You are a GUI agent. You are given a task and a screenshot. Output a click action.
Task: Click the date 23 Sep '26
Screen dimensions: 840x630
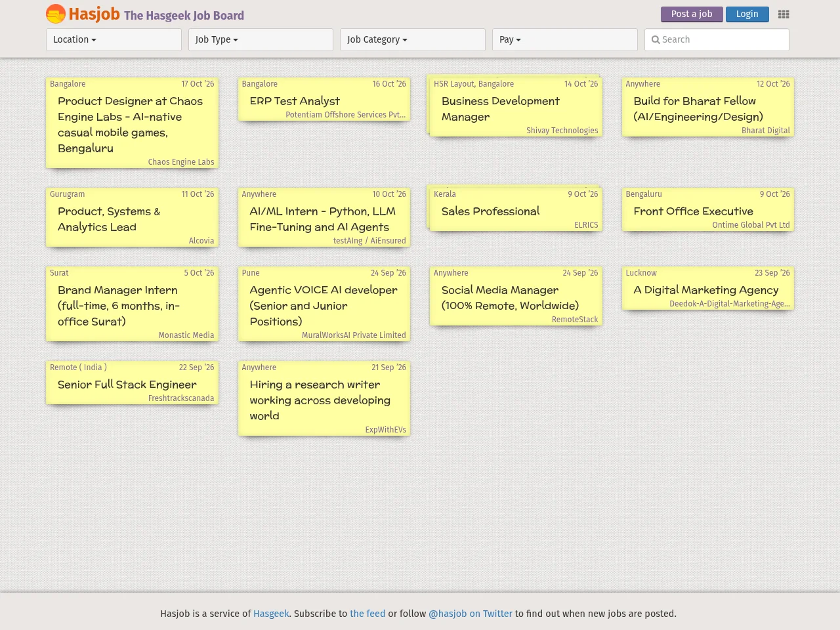[x=772, y=273]
